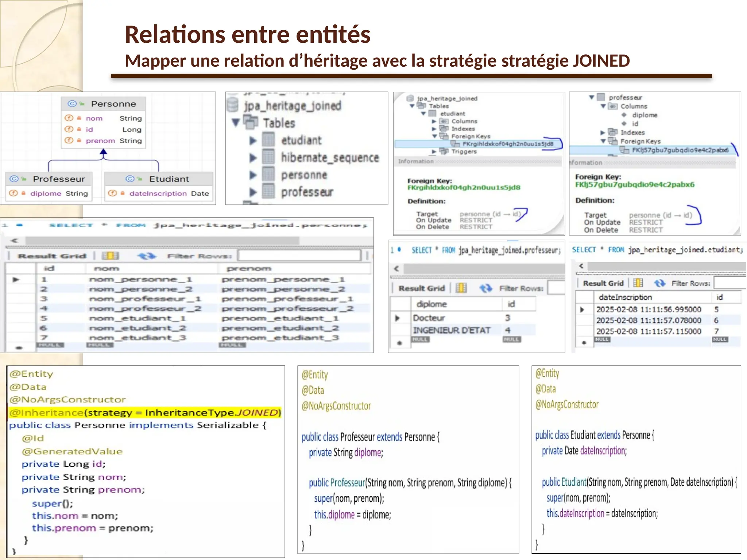Image resolution: width=747 pixels, height=560 pixels.
Task: Select foreign key FKrgihldxkof04gh2n0uu1s5jd8 tree row
Action: pos(478,144)
